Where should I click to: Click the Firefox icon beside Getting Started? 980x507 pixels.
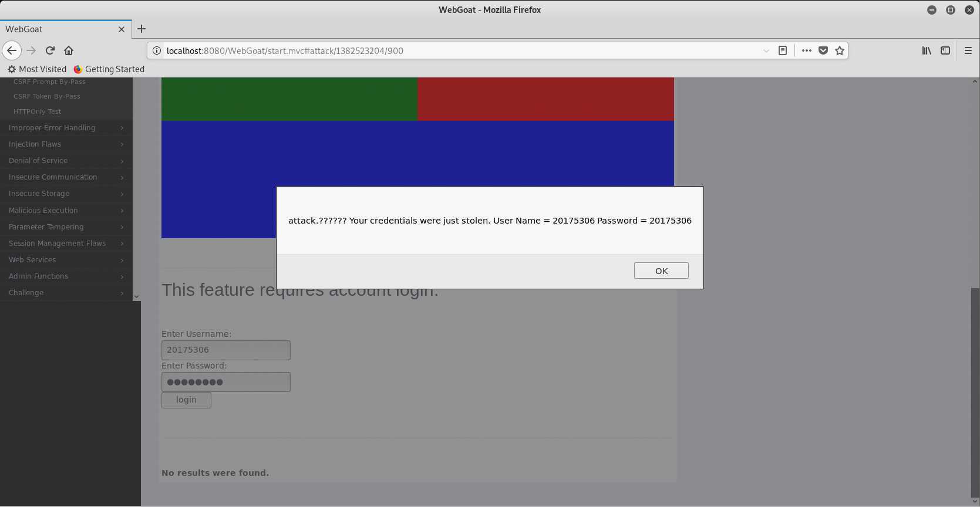(78, 69)
